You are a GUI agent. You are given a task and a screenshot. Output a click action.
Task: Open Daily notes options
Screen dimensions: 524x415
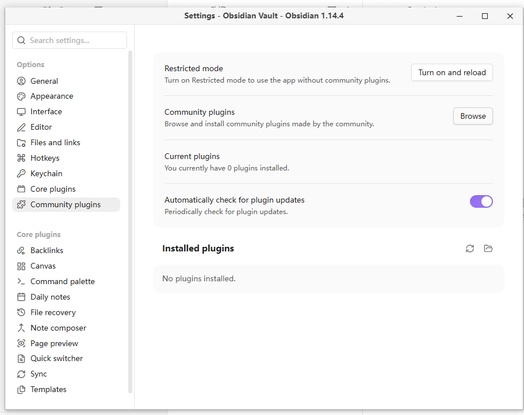point(67,297)
